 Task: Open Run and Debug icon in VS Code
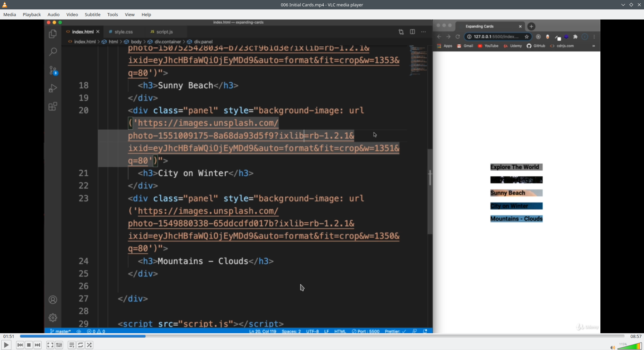click(x=53, y=88)
